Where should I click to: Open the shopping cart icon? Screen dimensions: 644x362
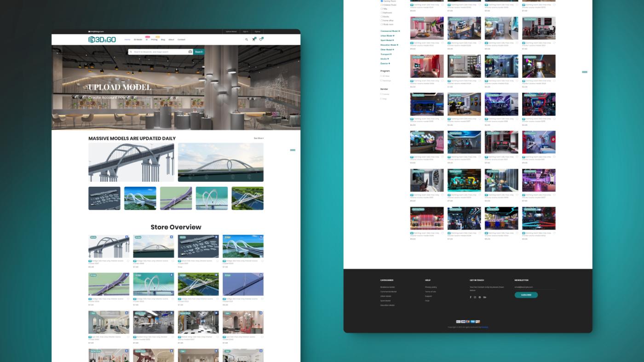(x=253, y=40)
